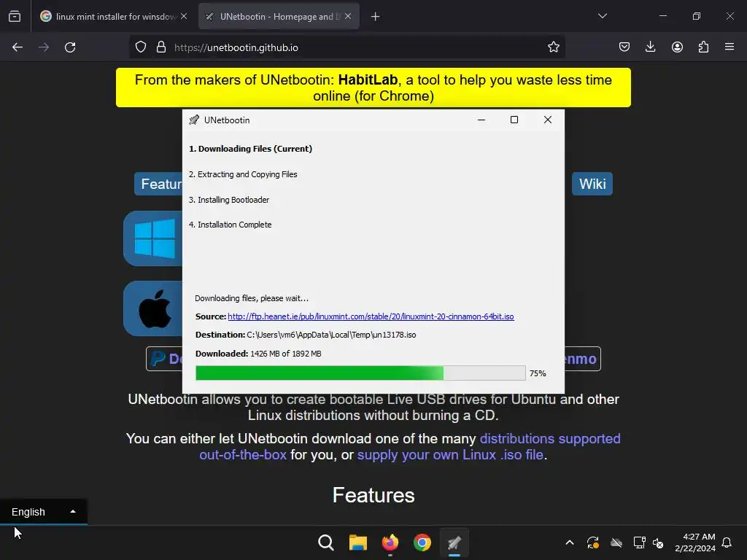Image resolution: width=747 pixels, height=560 pixels.
Task: Click the Firefox shield tracking protection icon
Action: pos(141,47)
